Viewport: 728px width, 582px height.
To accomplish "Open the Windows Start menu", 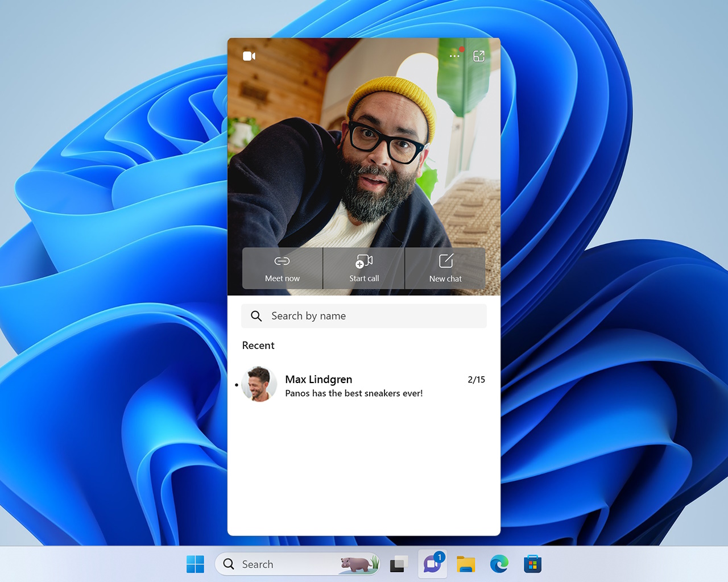I will click(195, 564).
